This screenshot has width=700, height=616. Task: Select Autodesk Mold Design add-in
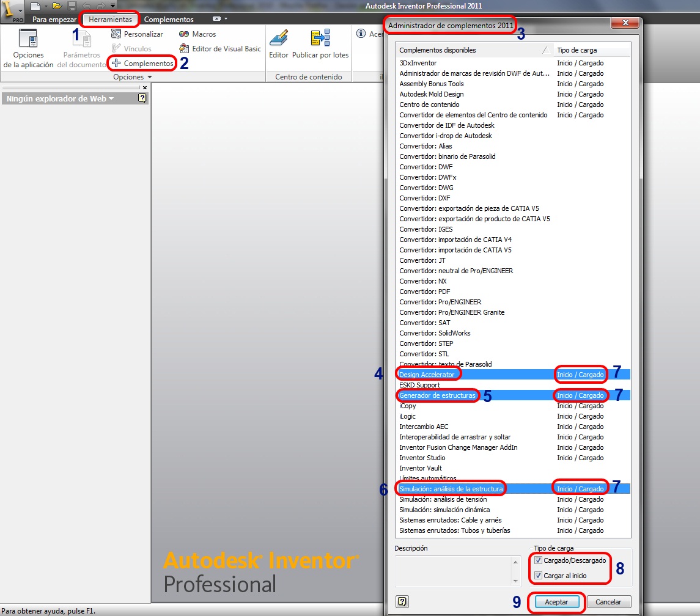tap(513, 94)
